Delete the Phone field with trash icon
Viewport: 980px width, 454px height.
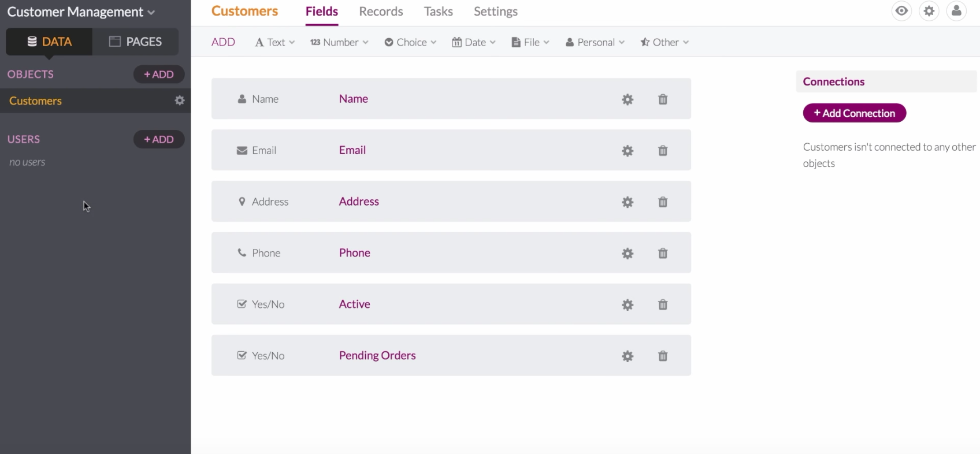point(663,254)
